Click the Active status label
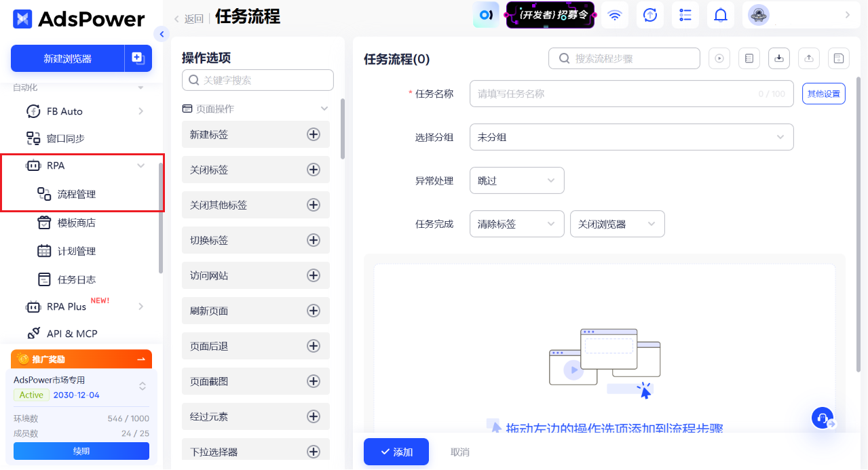Viewport: 868px width, 470px height. [31, 395]
